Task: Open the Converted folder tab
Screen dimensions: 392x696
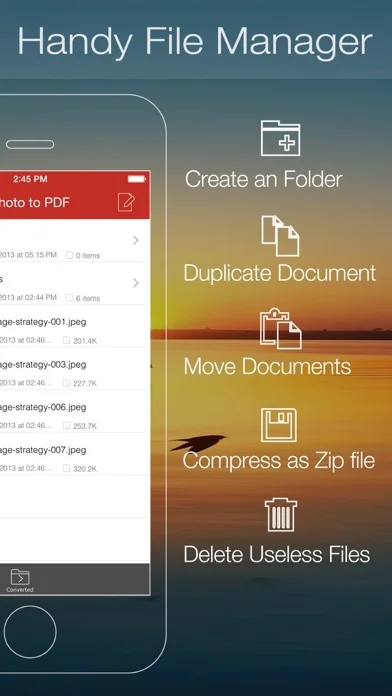Action: click(x=20, y=581)
